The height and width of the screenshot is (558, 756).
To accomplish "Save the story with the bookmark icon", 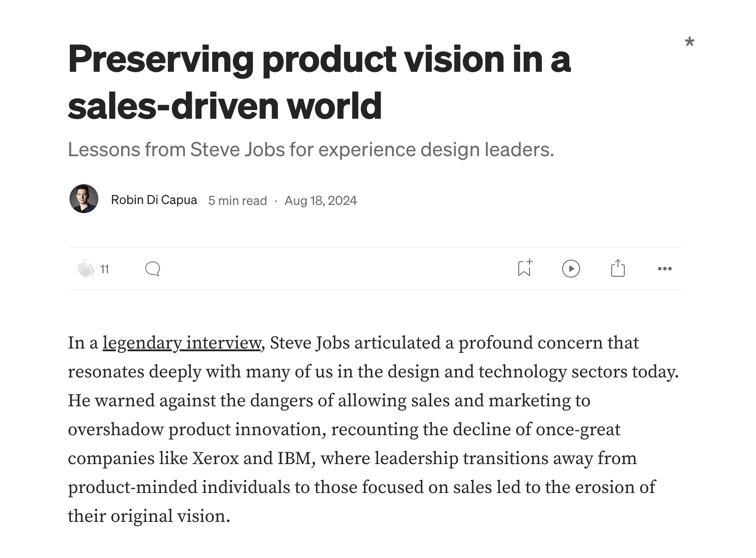I will [524, 268].
